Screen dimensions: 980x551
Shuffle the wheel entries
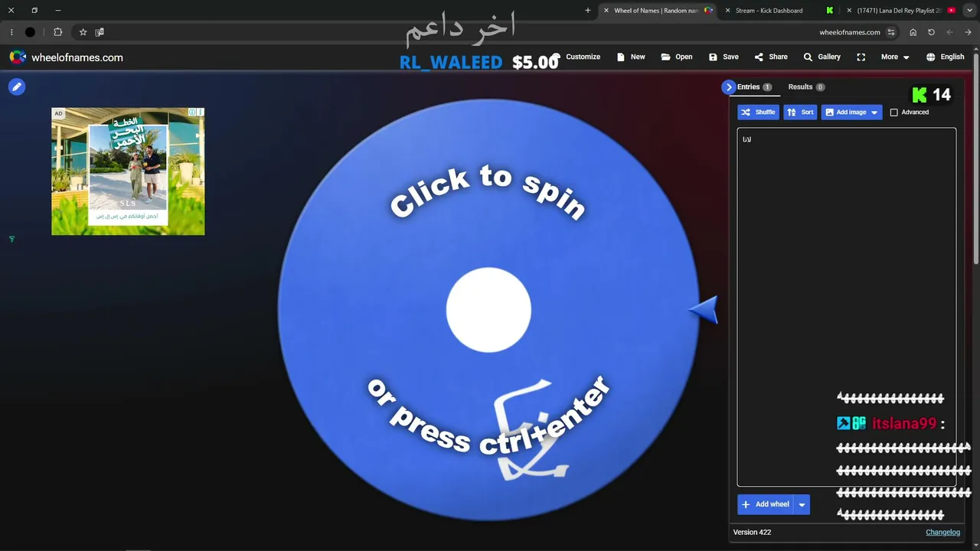758,112
